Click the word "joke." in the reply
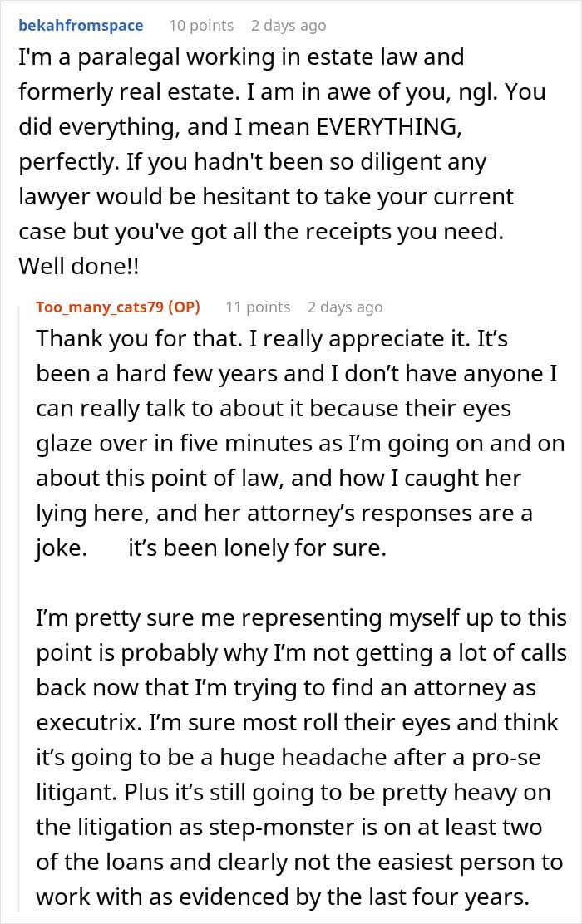The image size is (582, 924). (61, 548)
